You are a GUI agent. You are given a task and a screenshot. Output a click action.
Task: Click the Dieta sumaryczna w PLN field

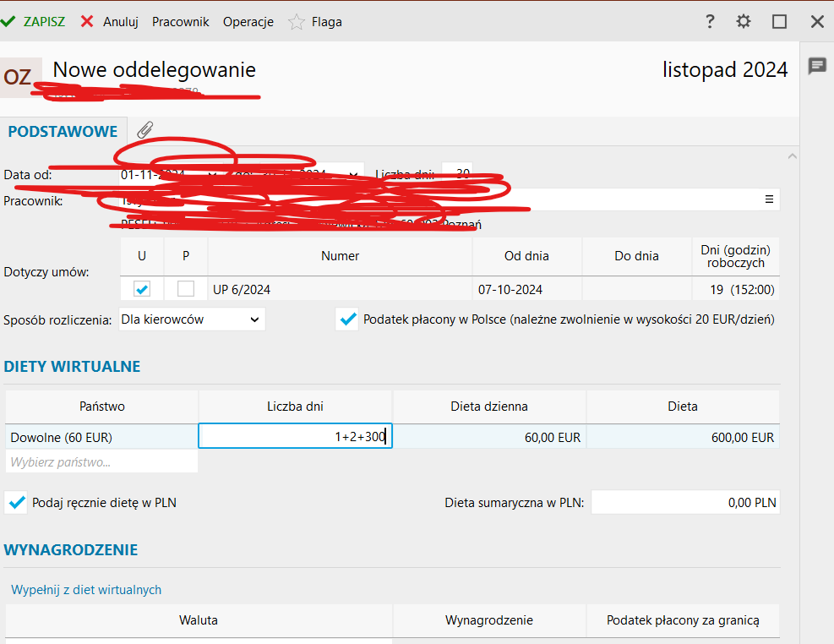pyautogui.click(x=684, y=502)
